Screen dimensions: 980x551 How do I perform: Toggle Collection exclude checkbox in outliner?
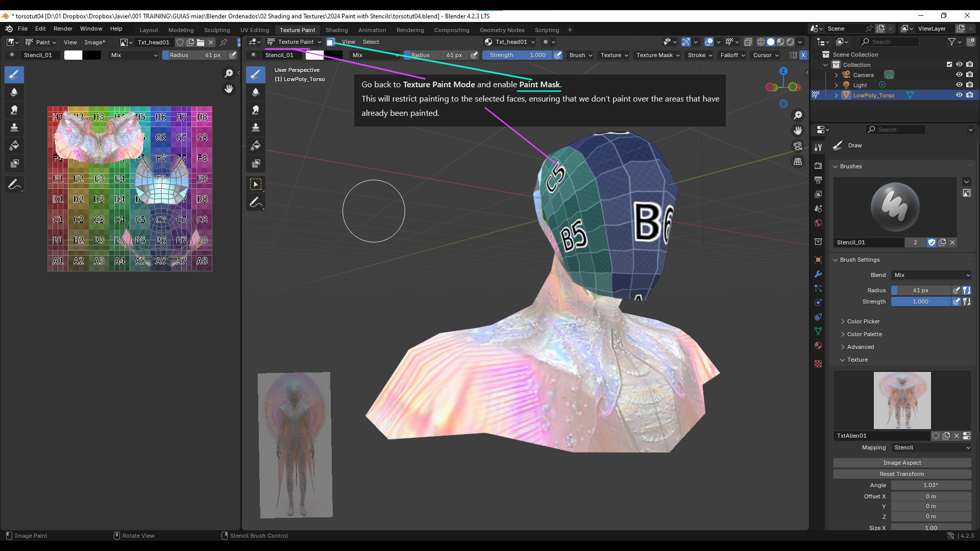pyautogui.click(x=949, y=64)
